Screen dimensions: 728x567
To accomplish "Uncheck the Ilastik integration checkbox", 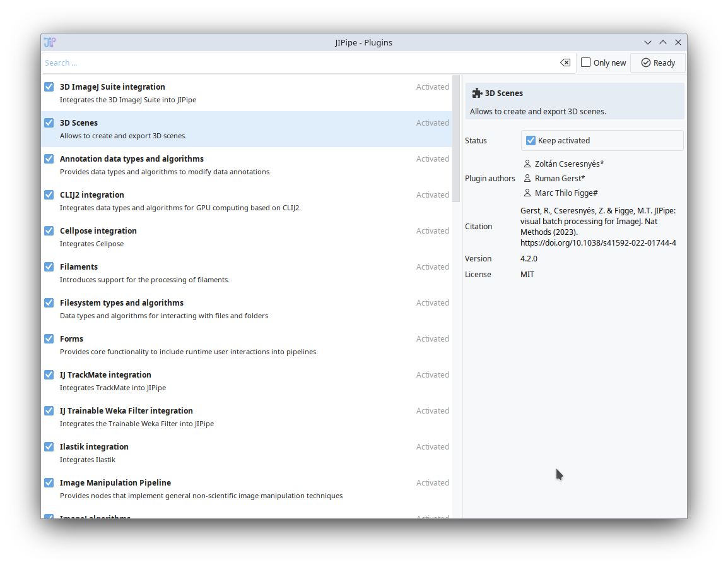I will click(49, 446).
